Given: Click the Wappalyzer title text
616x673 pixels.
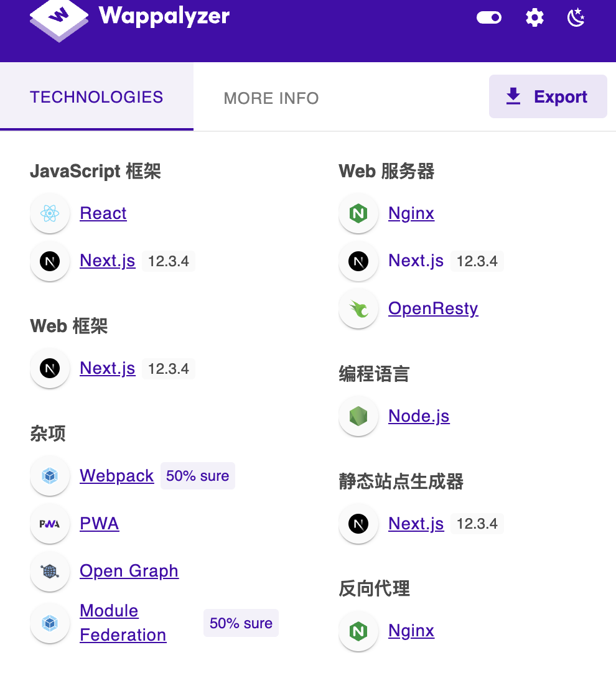Looking at the screenshot, I should pos(164,16).
